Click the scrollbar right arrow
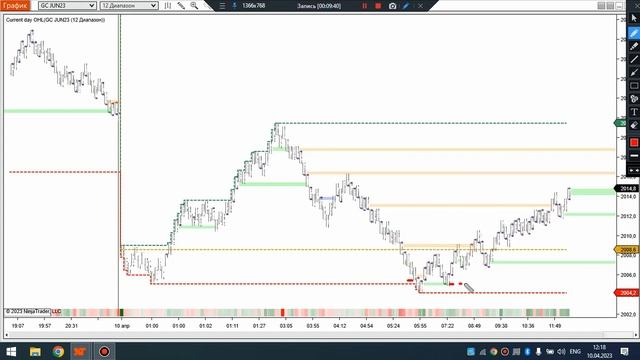Viewport: 640px width, 360px height. 635,335
